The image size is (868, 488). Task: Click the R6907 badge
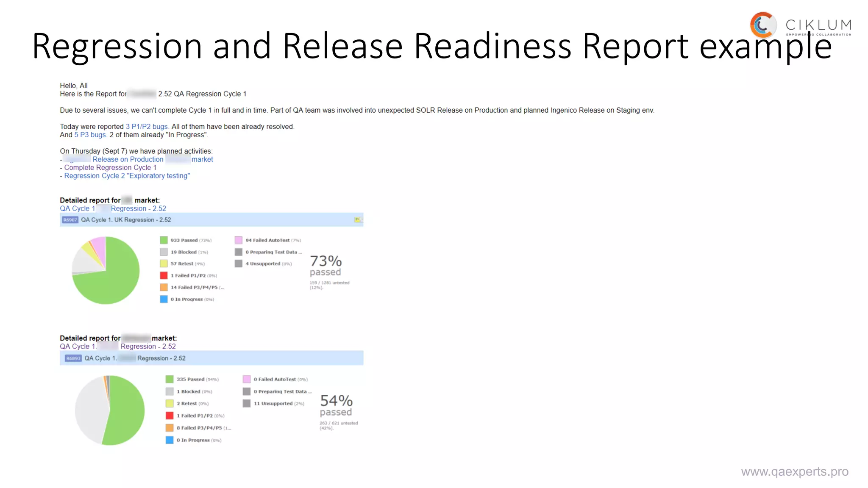coord(70,220)
